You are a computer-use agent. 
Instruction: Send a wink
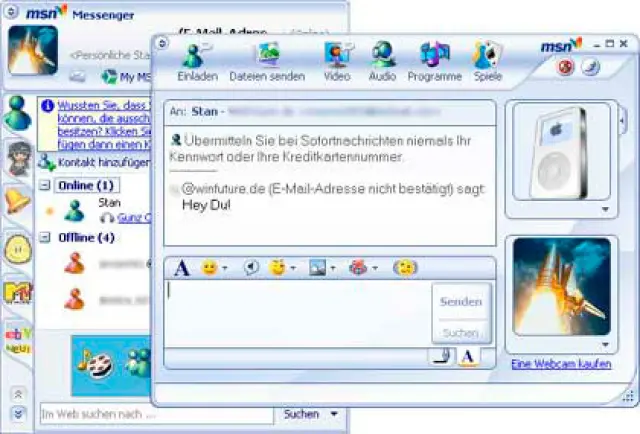(278, 267)
